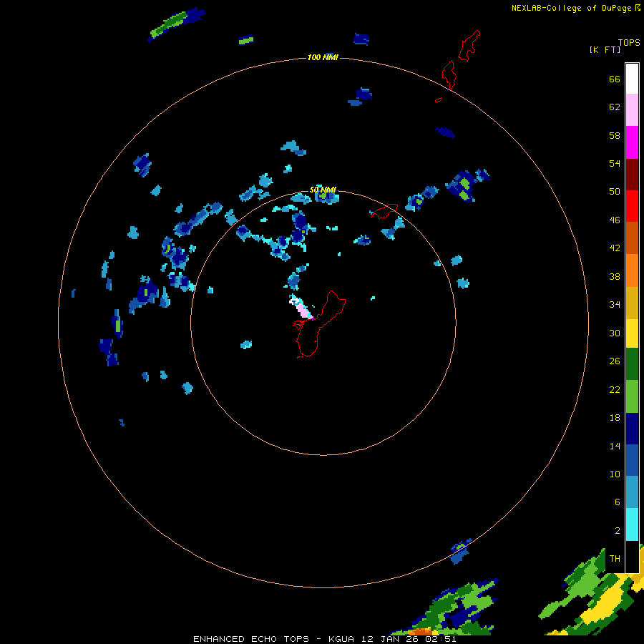Click the light pink legend swatch
Viewport: 644px width, 644px height.
pyautogui.click(x=632, y=110)
